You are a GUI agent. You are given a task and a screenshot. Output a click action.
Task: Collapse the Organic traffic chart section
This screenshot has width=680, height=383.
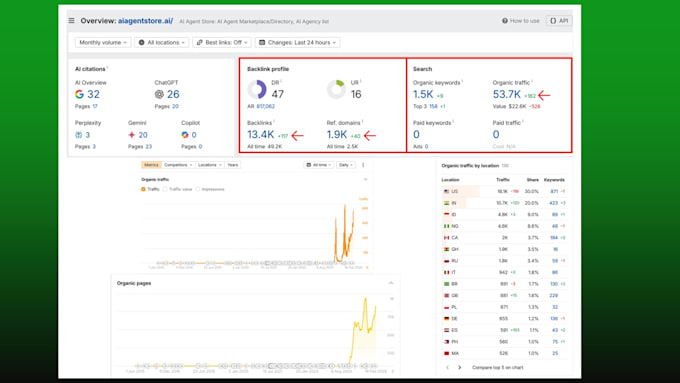coord(366,179)
